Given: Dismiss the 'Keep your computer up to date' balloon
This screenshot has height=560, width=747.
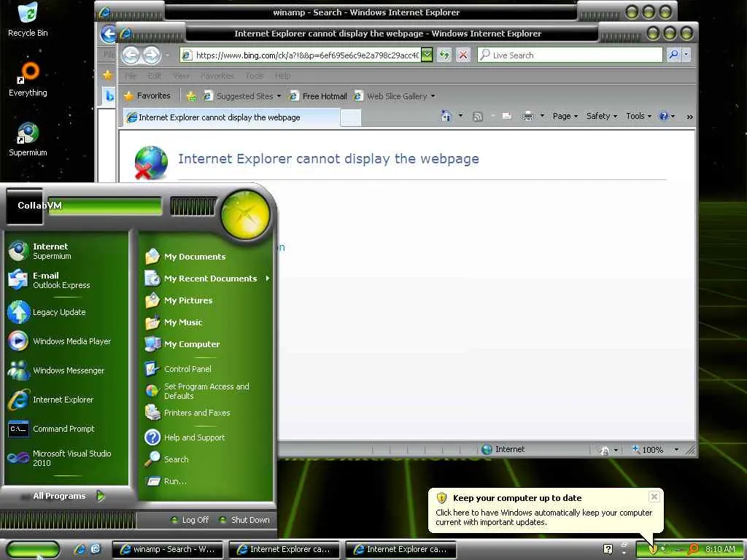Looking at the screenshot, I should click(x=654, y=497).
